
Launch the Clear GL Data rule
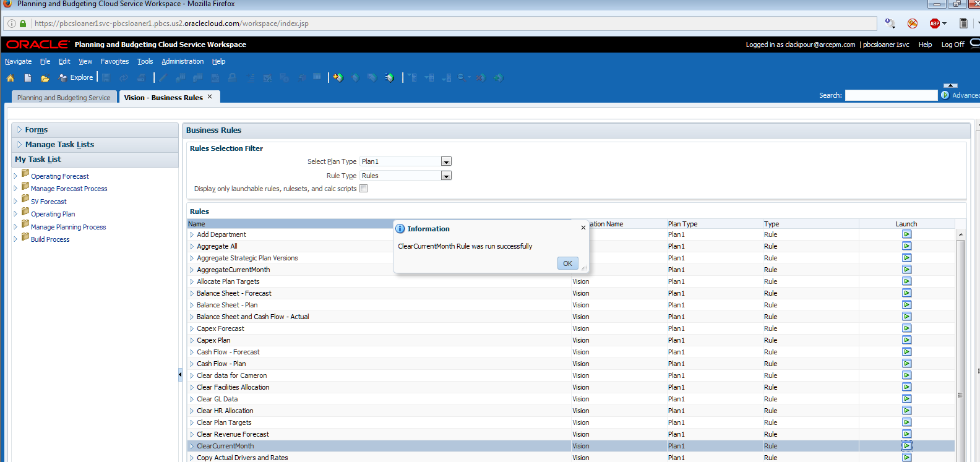(x=906, y=399)
